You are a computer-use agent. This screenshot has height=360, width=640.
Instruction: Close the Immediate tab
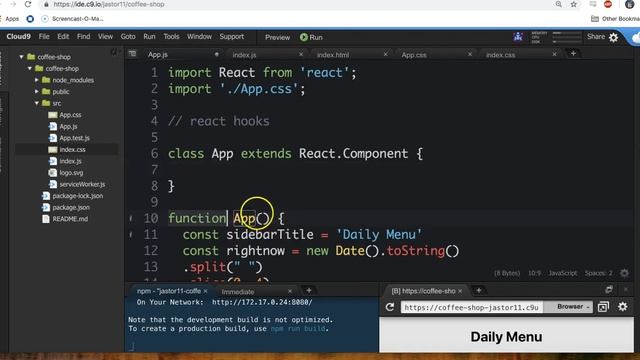[290, 291]
